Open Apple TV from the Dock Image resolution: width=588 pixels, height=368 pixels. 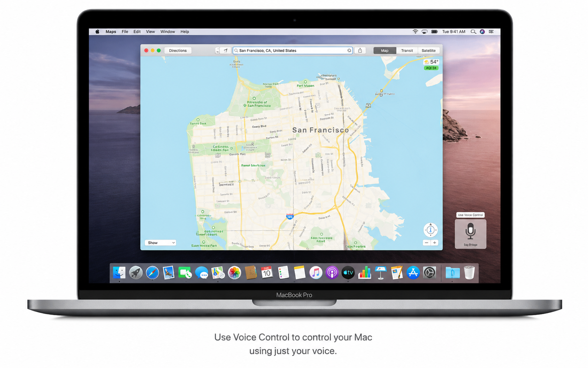click(x=348, y=273)
